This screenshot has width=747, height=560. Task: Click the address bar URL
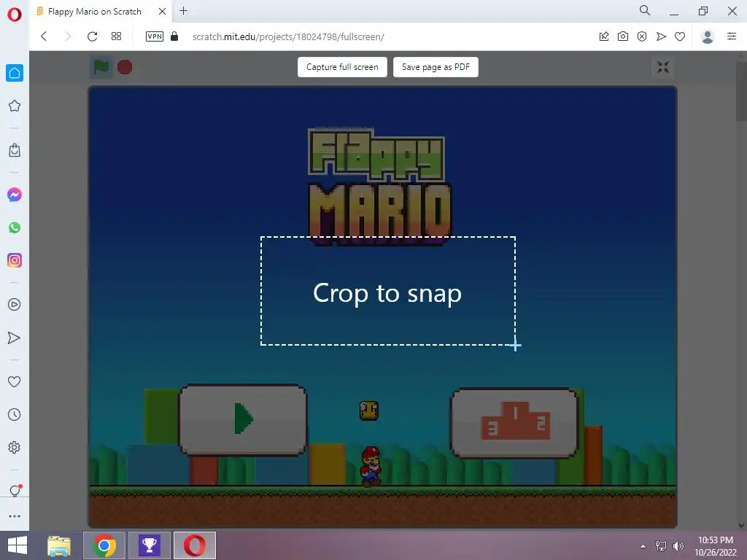pos(287,36)
